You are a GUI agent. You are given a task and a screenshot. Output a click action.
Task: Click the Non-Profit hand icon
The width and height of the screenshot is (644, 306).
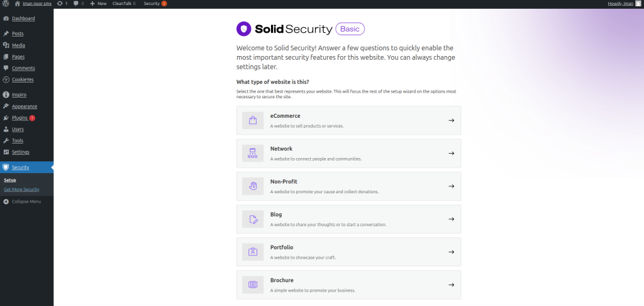pyautogui.click(x=253, y=186)
